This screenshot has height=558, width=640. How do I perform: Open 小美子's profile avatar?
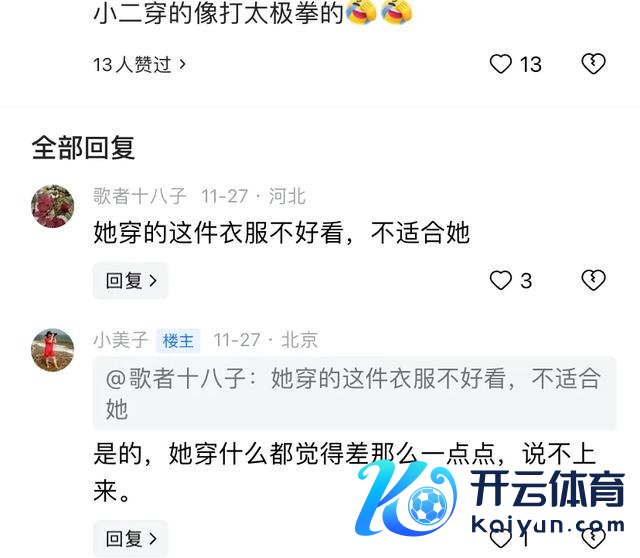(x=53, y=350)
